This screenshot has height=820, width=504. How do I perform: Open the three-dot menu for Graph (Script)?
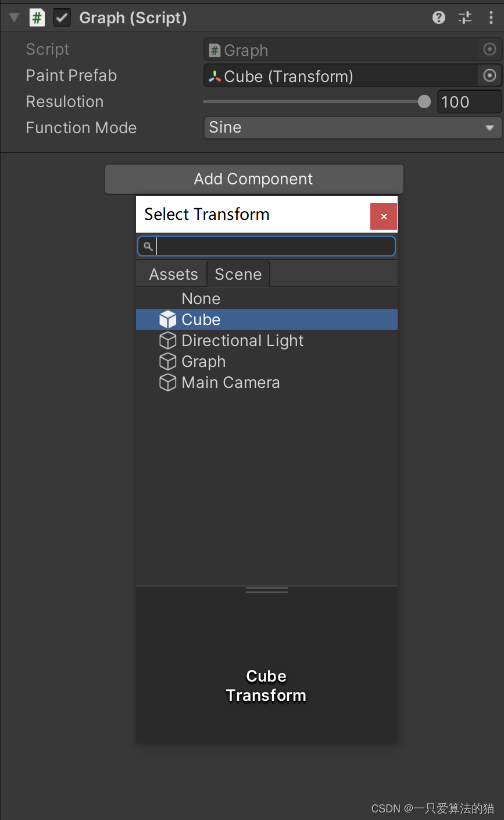491,17
